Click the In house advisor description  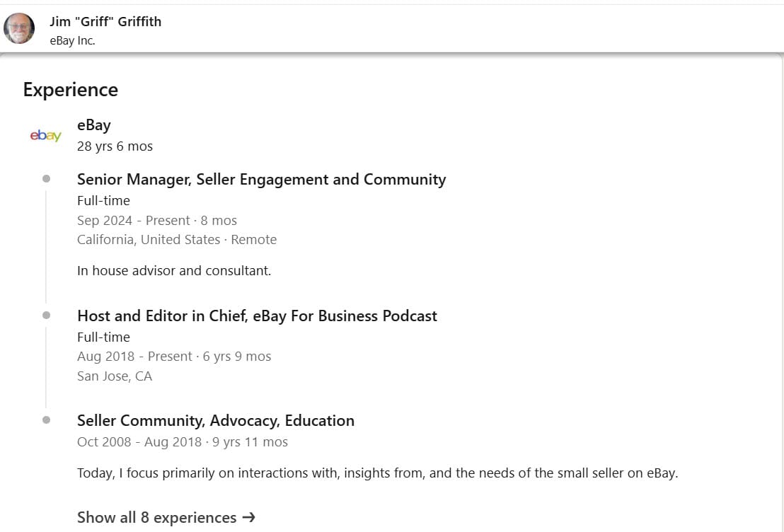tap(174, 271)
